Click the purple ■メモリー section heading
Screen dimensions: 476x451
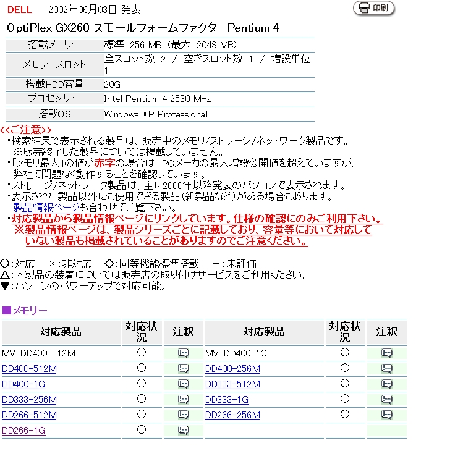coord(25,311)
